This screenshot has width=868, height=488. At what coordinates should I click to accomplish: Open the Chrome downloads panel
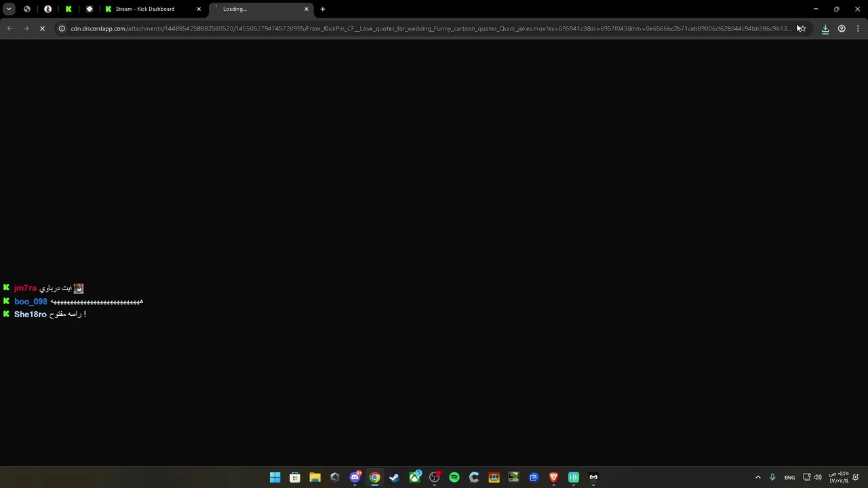(x=825, y=28)
